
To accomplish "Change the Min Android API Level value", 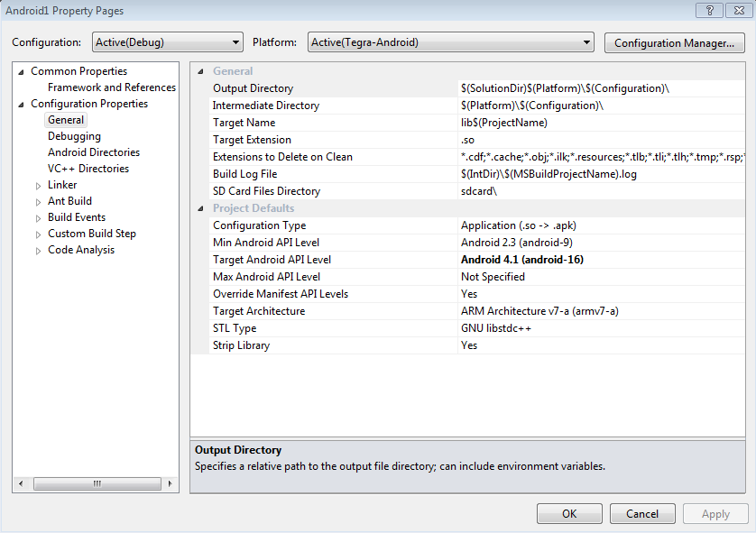I will pyautogui.click(x=601, y=243).
